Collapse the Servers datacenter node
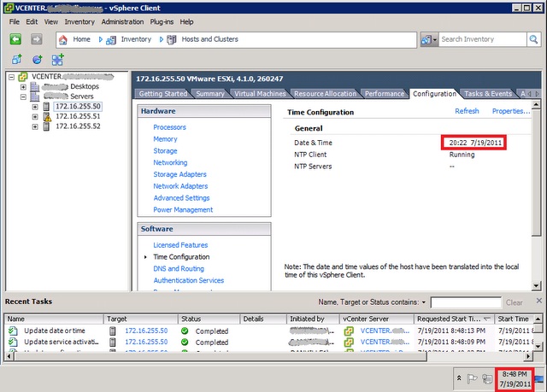547x392 pixels. coord(23,97)
